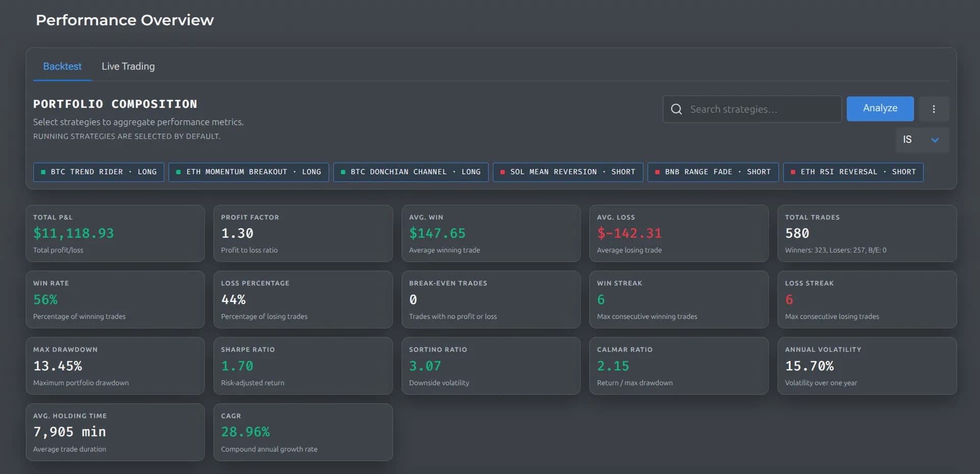Click the Break-Even Trades value 0
This screenshot has width=980, height=474.
tap(413, 300)
